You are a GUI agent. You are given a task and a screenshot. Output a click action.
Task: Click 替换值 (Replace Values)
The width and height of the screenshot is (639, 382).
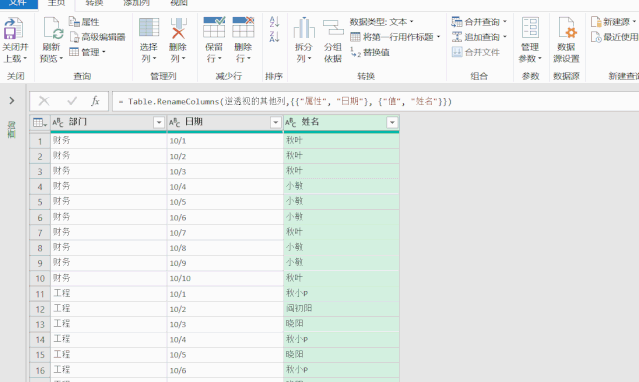point(370,52)
